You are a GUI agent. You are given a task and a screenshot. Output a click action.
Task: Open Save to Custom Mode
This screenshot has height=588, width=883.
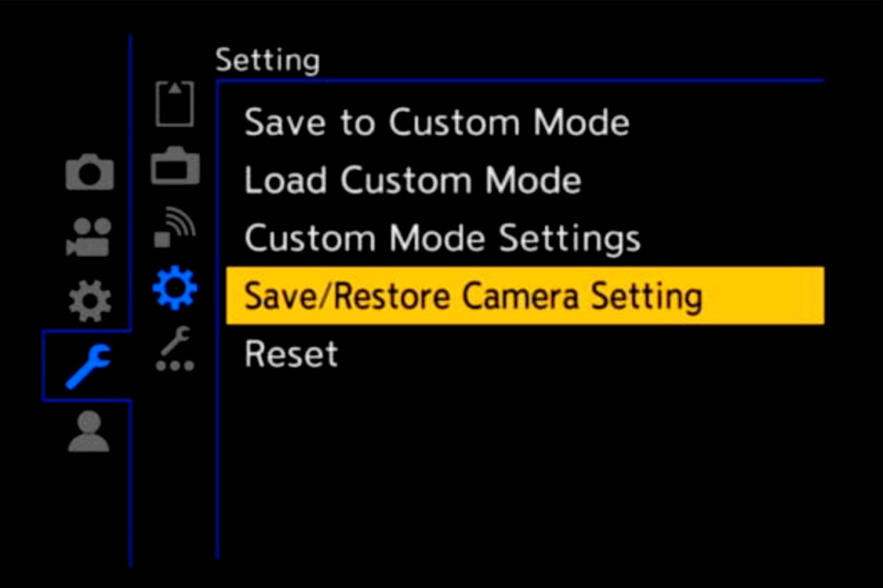pyautogui.click(x=437, y=123)
